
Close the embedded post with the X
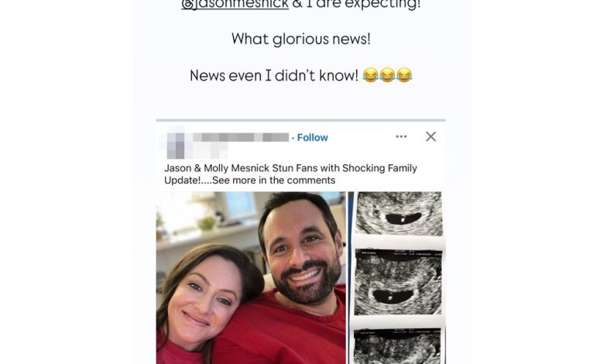tap(431, 137)
